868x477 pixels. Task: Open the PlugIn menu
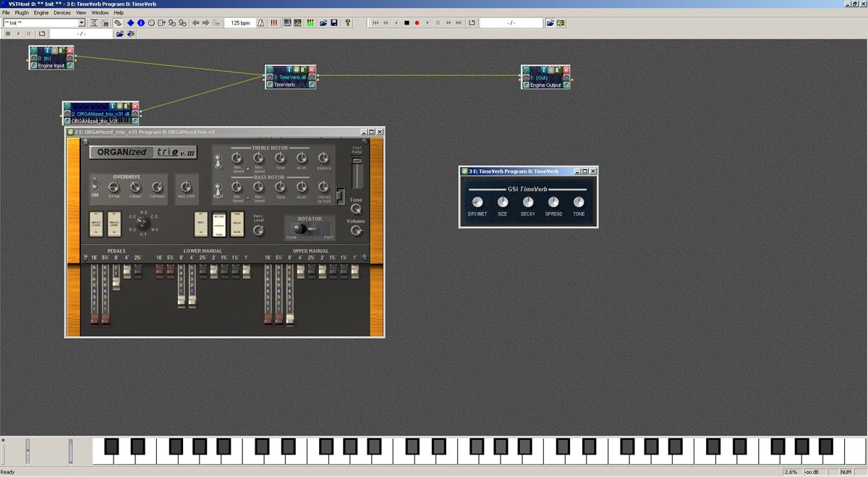22,12
